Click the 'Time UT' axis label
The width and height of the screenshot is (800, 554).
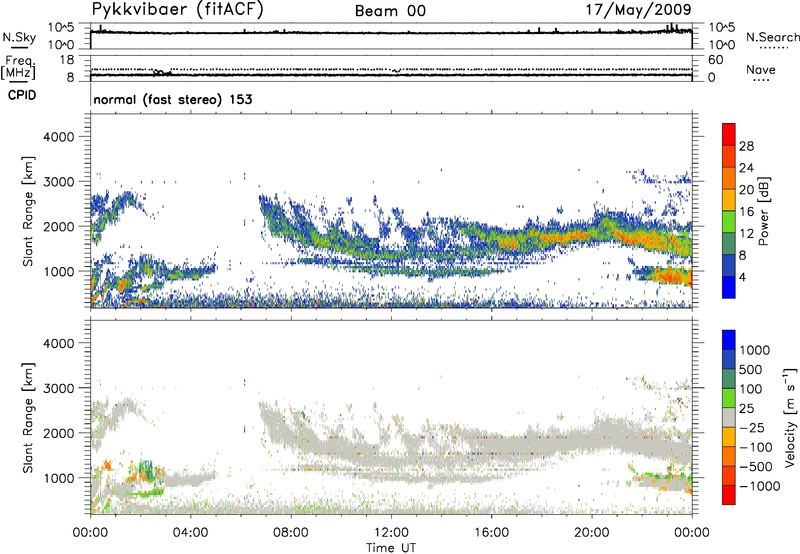[391, 548]
